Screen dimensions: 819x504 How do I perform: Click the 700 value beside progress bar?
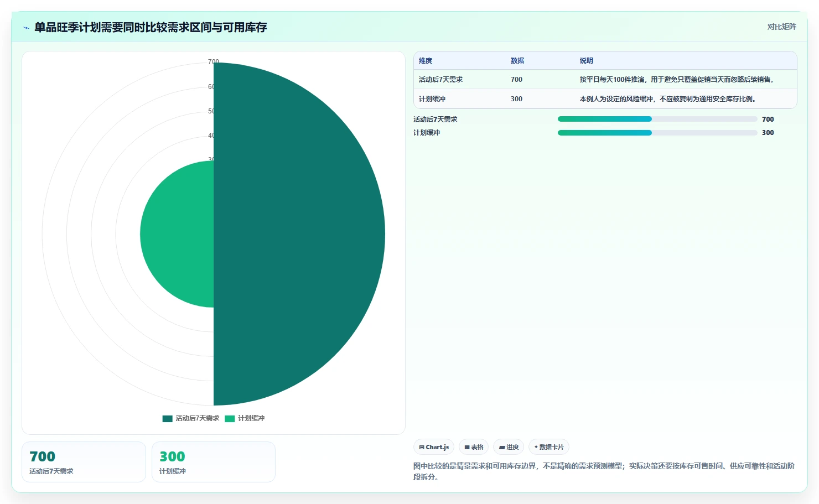(x=768, y=119)
